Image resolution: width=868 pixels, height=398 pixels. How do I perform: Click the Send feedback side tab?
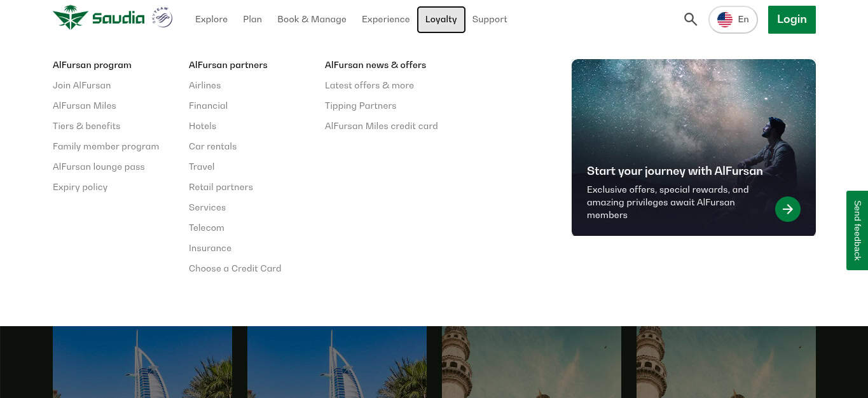pos(857,230)
